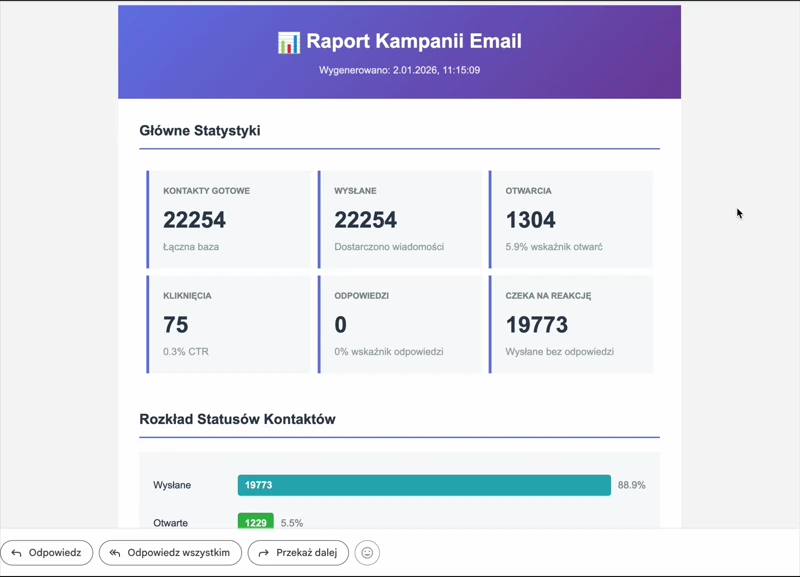Click the Rozkład Statusów Kontaktów heading
800x577 pixels.
pos(237,419)
